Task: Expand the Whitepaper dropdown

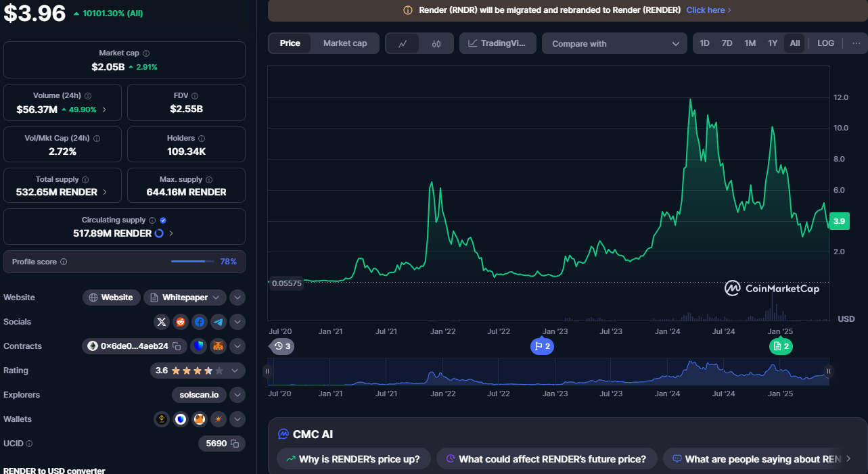Action: pos(216,298)
